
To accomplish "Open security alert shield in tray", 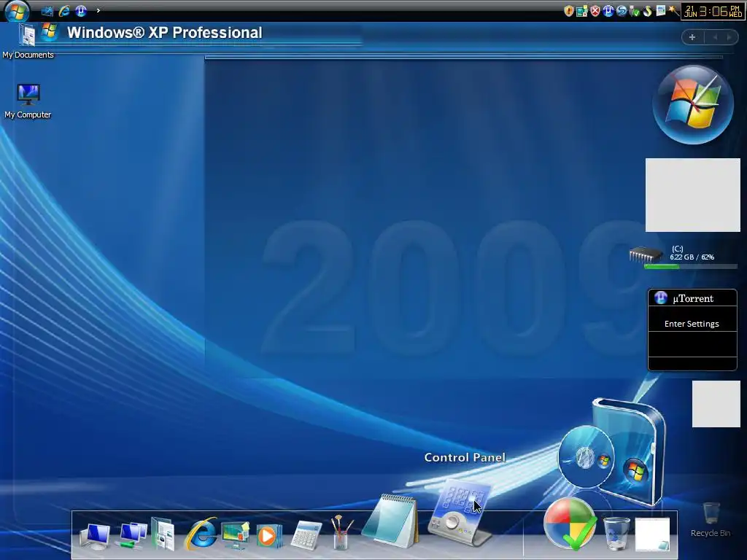I will 568,11.
